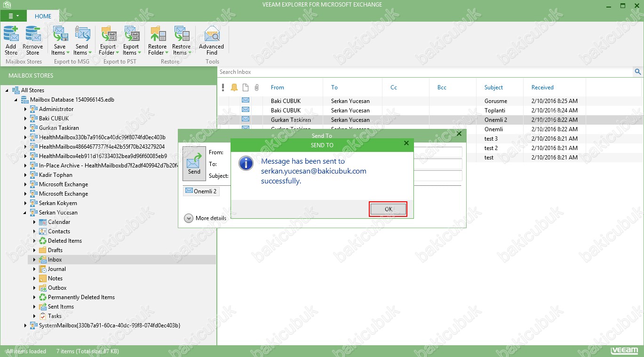Sort by the Bcc column
Screen dimensions: 644x357
coord(442,87)
